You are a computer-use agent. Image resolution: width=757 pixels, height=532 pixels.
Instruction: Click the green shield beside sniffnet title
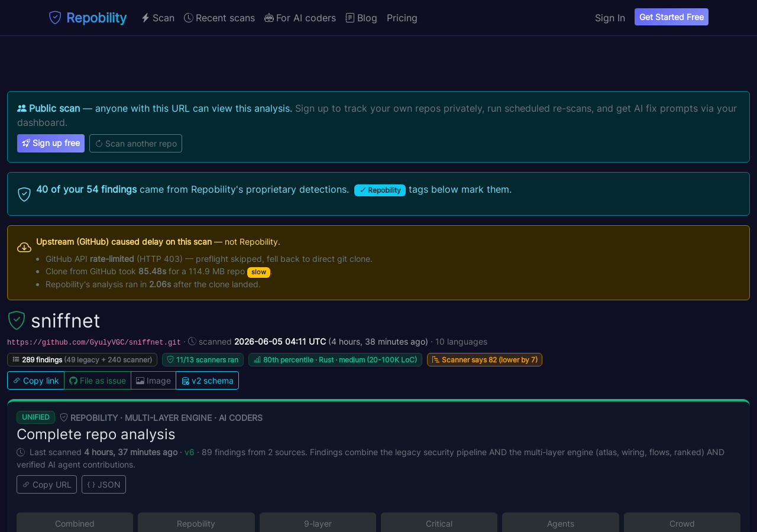(x=17, y=320)
